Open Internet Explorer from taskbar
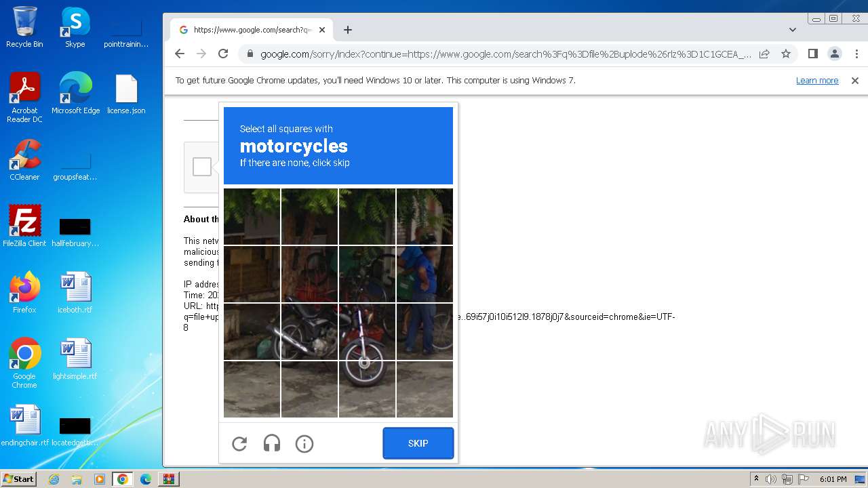The image size is (868, 488). (x=54, y=479)
